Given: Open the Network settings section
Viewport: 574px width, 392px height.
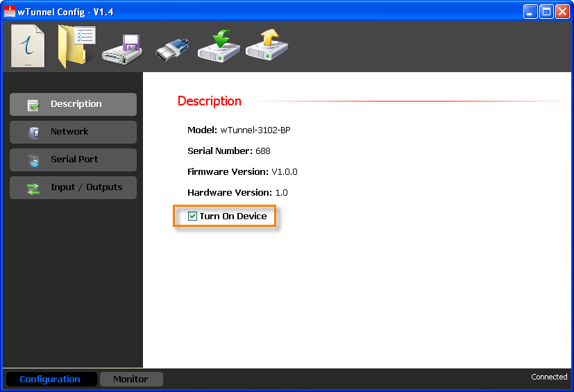Looking at the screenshot, I should coord(73,132).
